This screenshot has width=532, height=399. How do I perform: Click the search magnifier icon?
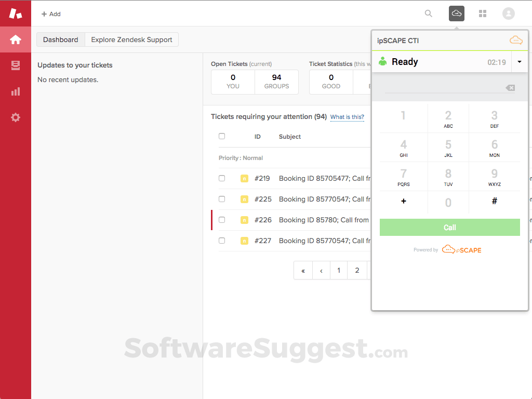click(x=428, y=14)
